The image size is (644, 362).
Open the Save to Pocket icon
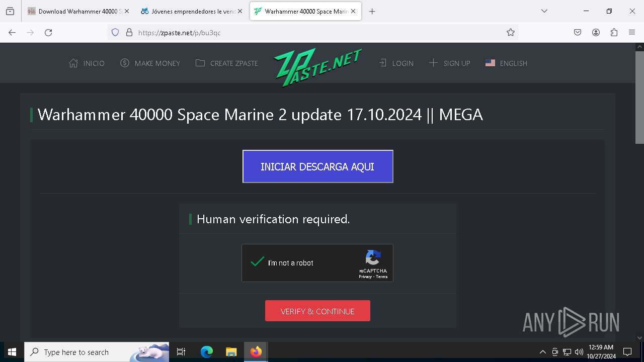point(578,33)
